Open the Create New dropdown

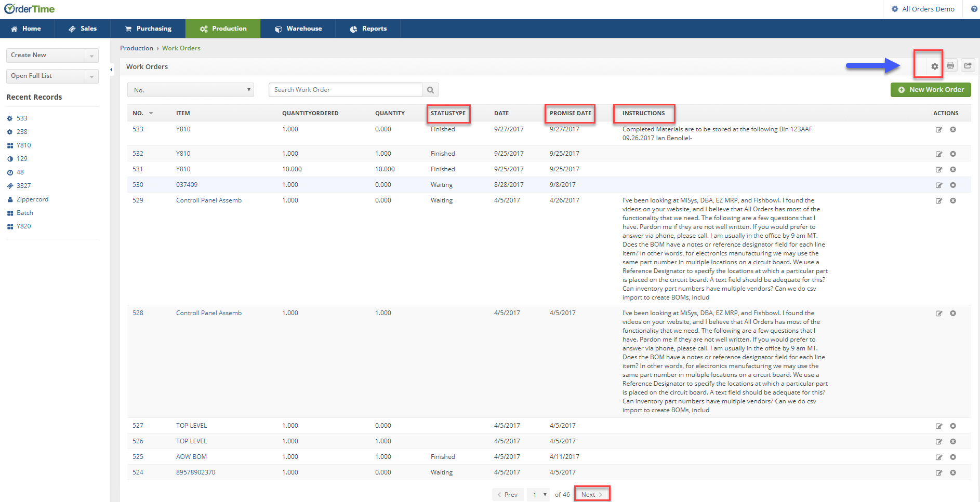pos(52,55)
